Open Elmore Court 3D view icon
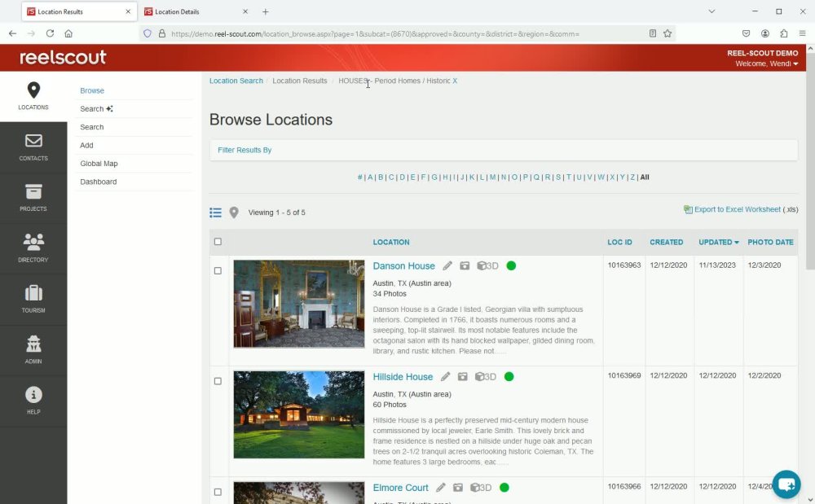The height and width of the screenshot is (504, 815). (x=480, y=488)
